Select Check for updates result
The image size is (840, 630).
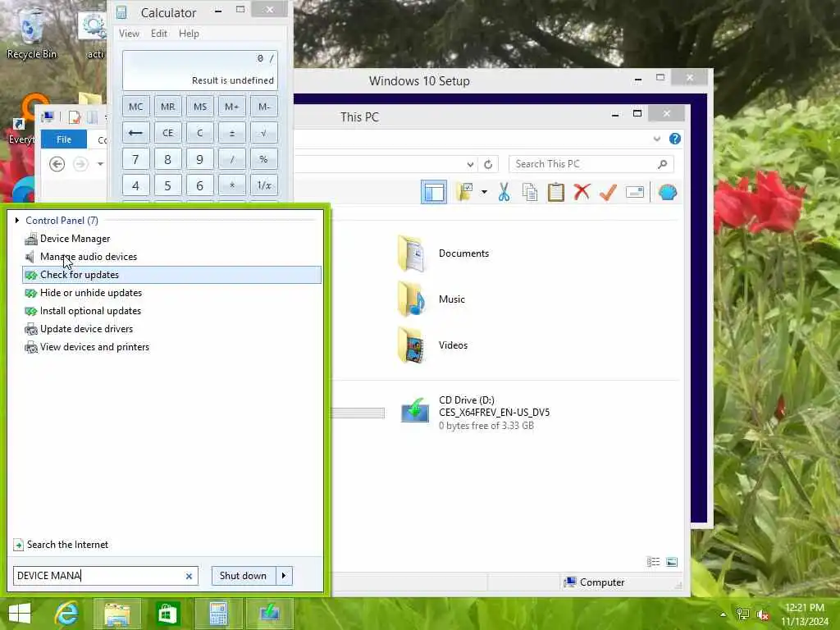(x=171, y=275)
